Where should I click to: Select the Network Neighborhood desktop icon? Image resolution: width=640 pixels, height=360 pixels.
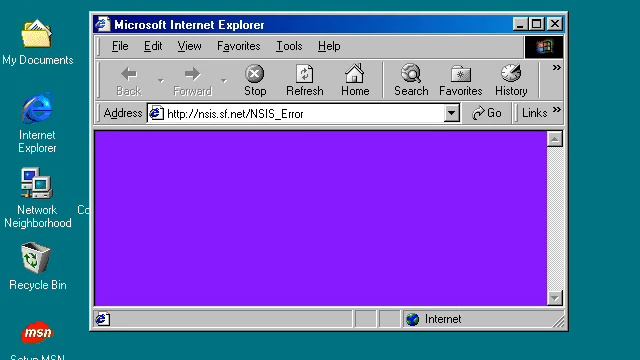[38, 198]
